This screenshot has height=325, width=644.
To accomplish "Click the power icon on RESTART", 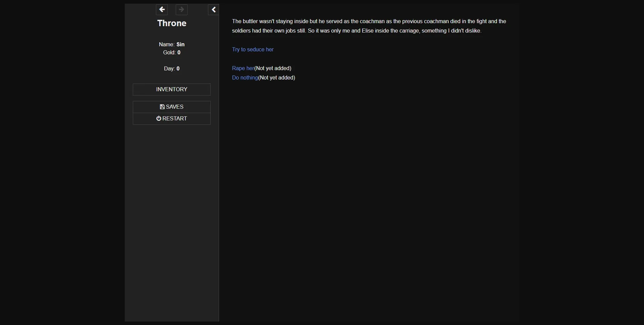I will 158,118.
